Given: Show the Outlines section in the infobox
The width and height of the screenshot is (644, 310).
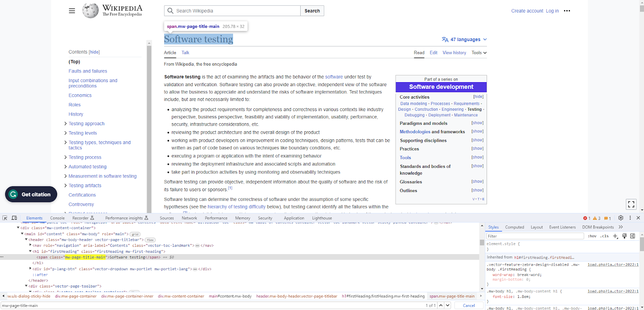Looking at the screenshot, I should [477, 190].
